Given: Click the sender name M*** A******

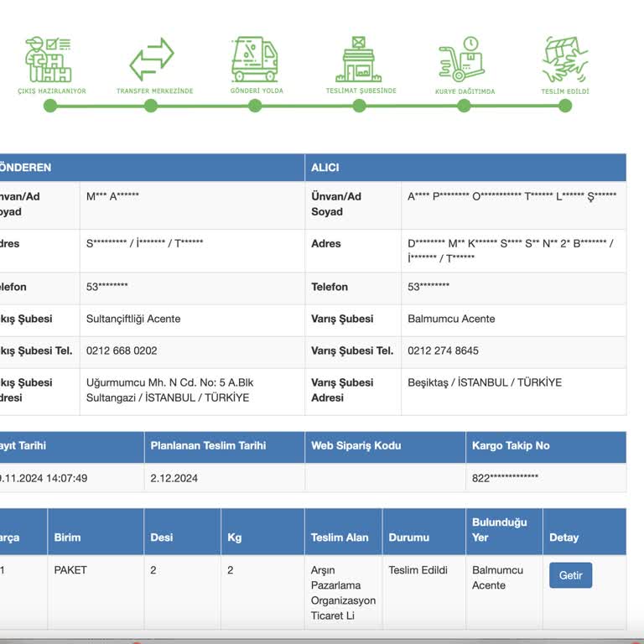Looking at the screenshot, I should (x=112, y=197).
